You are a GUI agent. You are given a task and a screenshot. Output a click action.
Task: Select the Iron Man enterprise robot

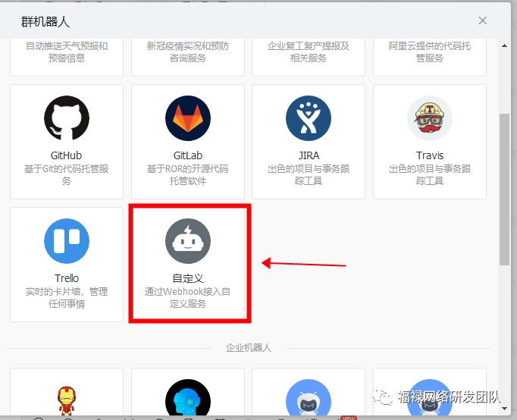pos(67,400)
